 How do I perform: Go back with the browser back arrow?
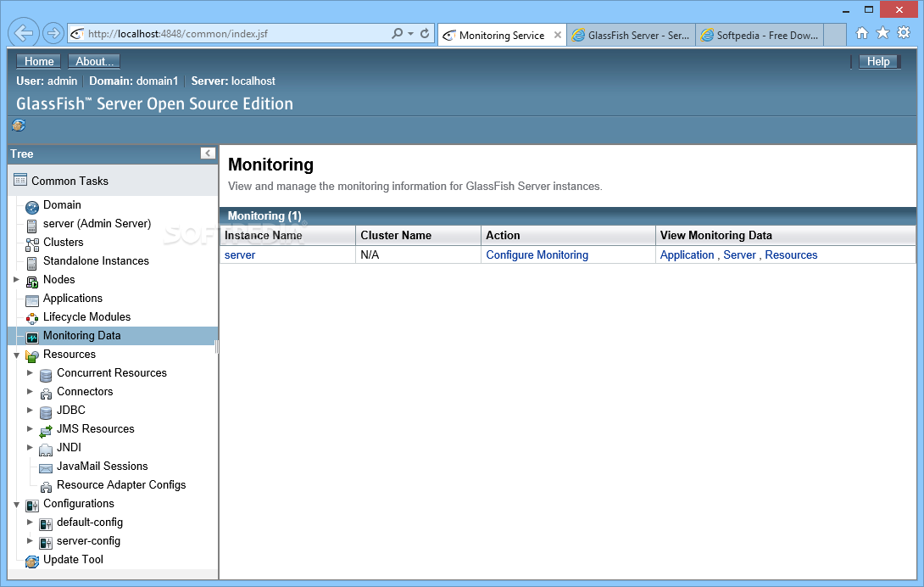23,33
